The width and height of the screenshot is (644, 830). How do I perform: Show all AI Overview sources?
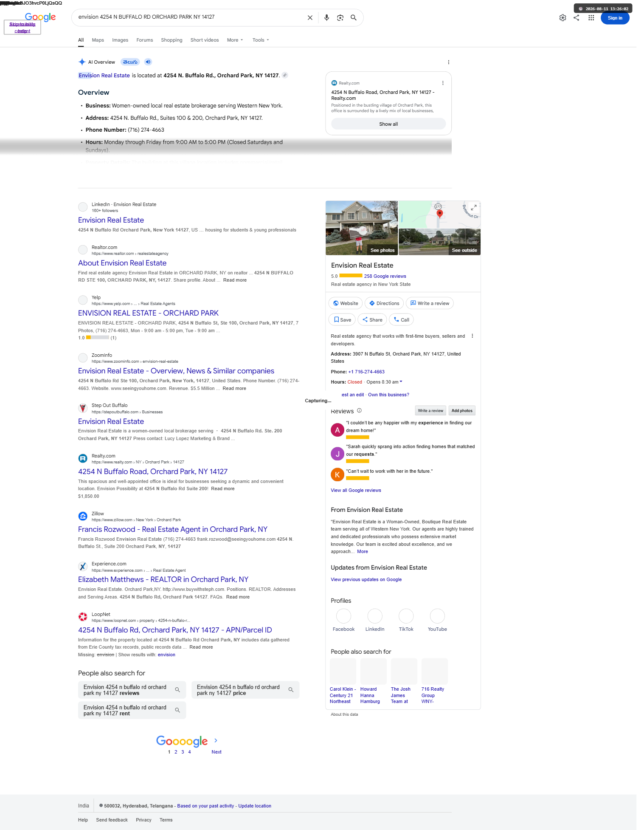388,124
